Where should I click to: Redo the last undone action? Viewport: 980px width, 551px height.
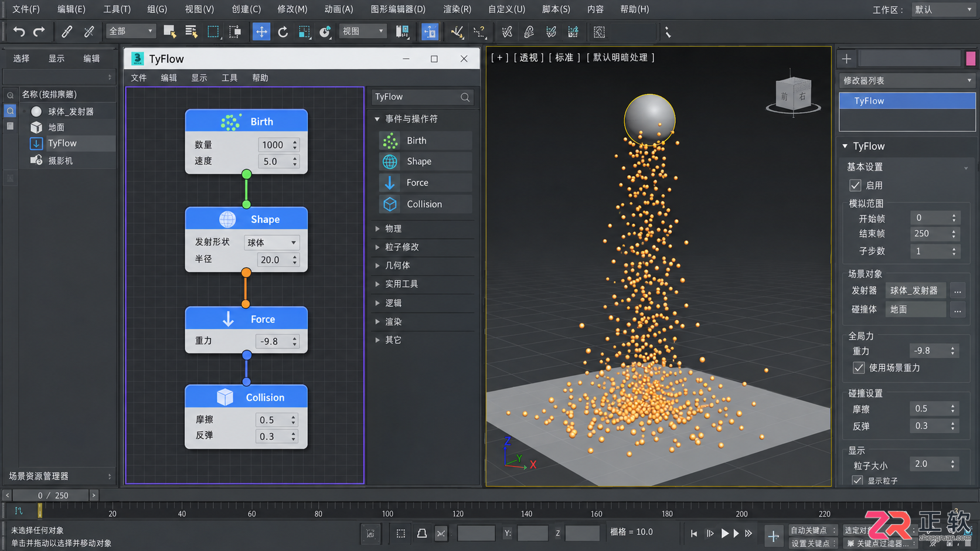(x=39, y=32)
